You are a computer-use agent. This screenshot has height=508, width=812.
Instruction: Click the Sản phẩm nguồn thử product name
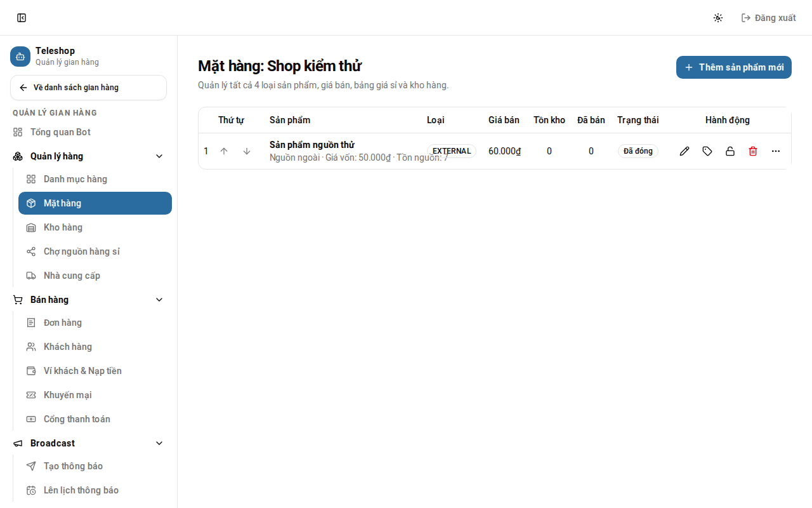(312, 145)
